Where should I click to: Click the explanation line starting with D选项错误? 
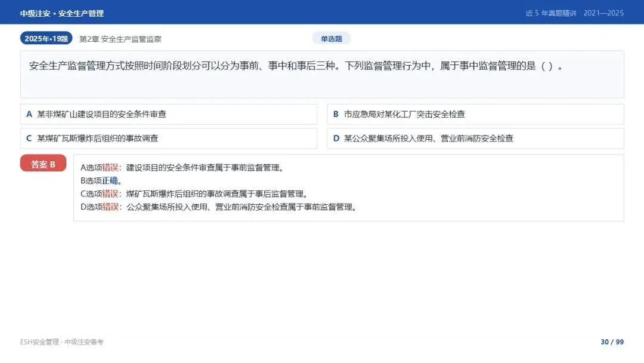pos(218,207)
